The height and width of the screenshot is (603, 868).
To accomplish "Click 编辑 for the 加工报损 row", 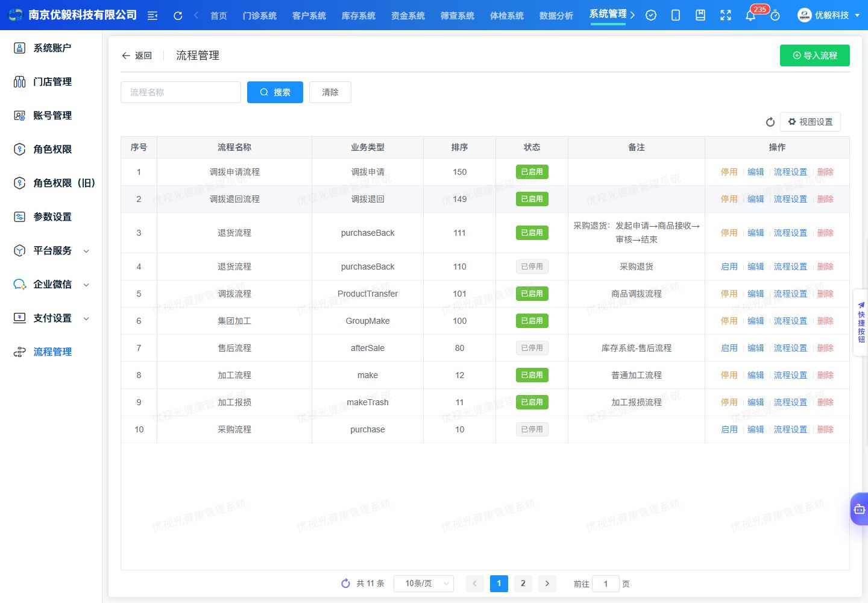I will coord(756,402).
